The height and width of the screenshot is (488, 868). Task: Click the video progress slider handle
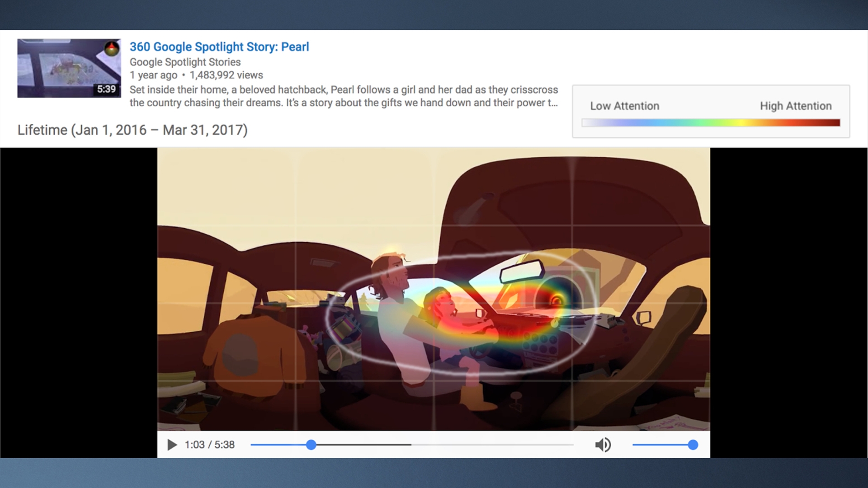[311, 445]
